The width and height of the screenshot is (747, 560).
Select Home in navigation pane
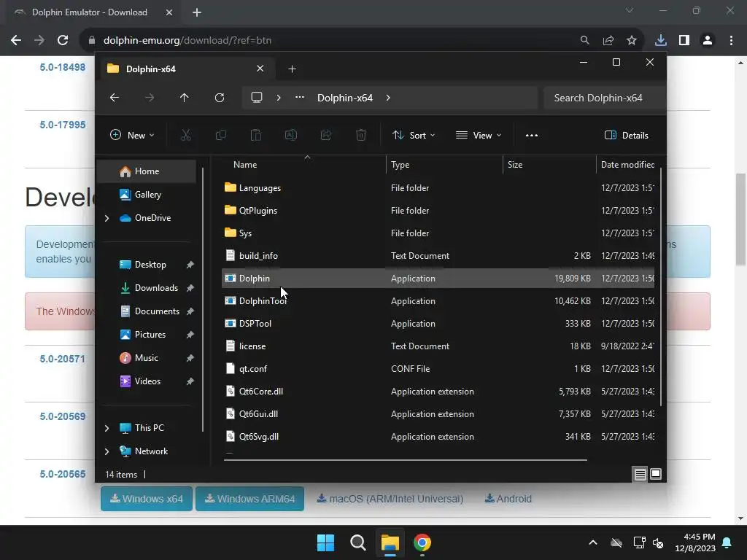coord(147,171)
